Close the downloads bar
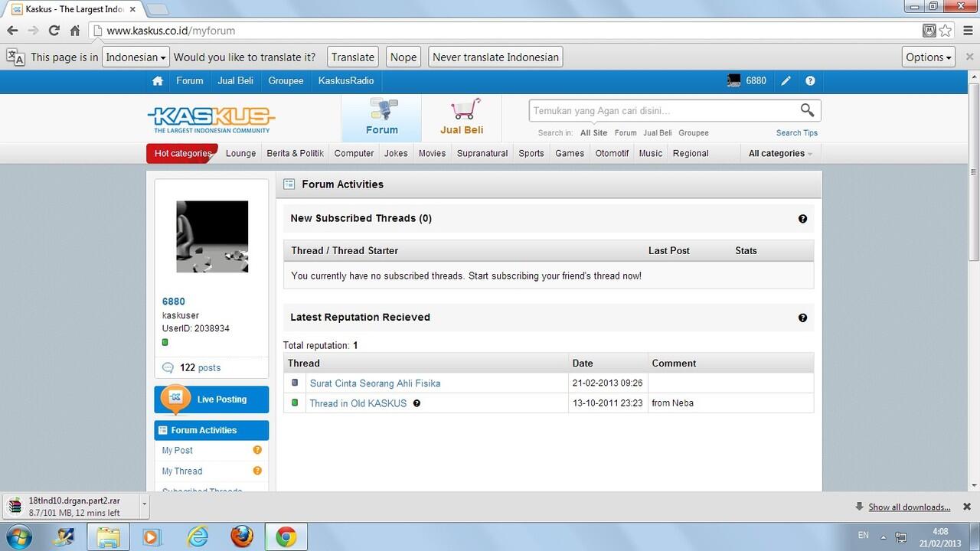 click(967, 507)
